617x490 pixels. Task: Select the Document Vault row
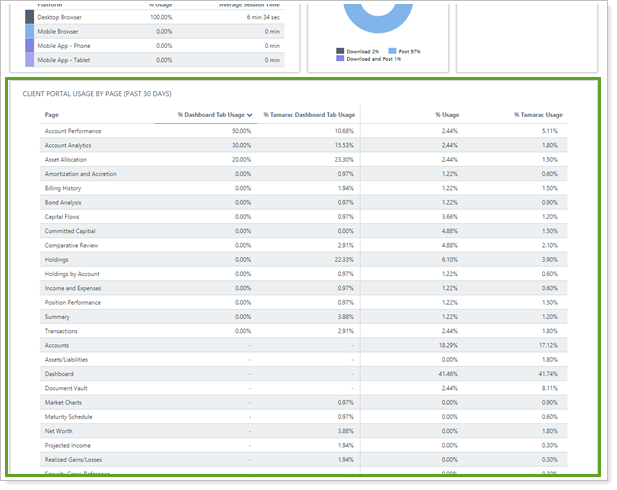pos(67,388)
